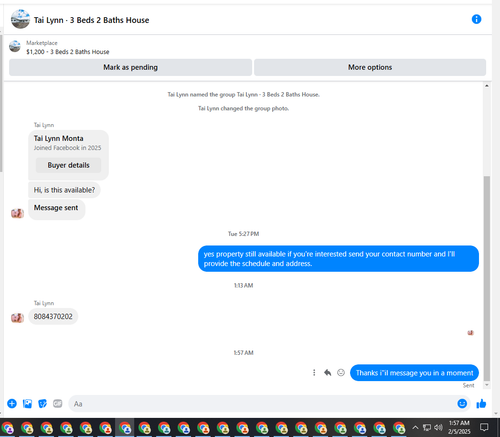500x437 pixels.
Task: Click the 'Sent' status label
Action: (x=468, y=385)
